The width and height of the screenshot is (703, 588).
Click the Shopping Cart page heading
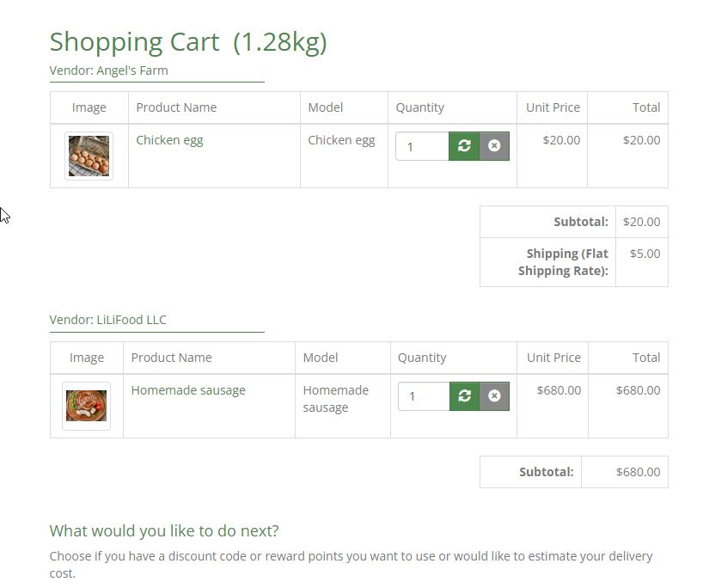187,41
